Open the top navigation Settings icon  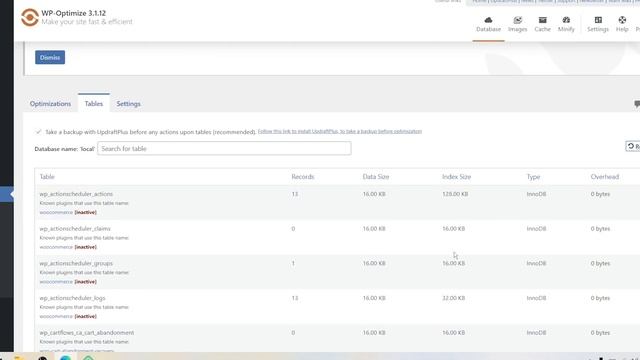598,24
